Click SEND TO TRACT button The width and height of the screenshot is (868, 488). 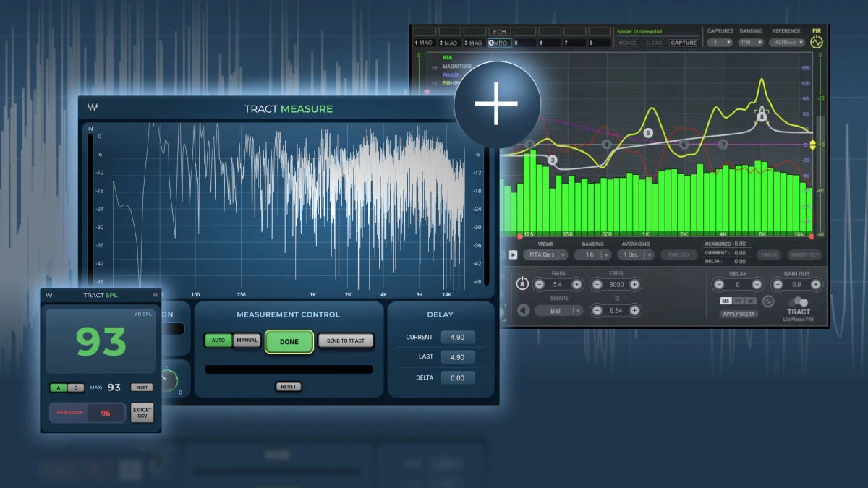coord(346,341)
